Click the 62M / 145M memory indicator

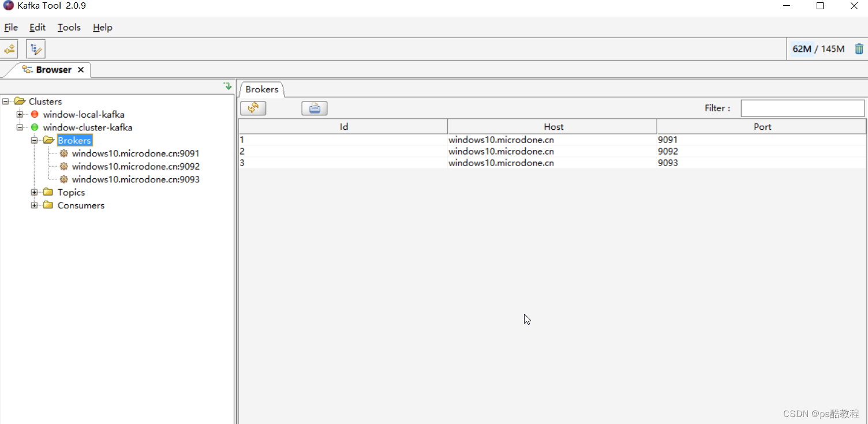[x=818, y=49]
